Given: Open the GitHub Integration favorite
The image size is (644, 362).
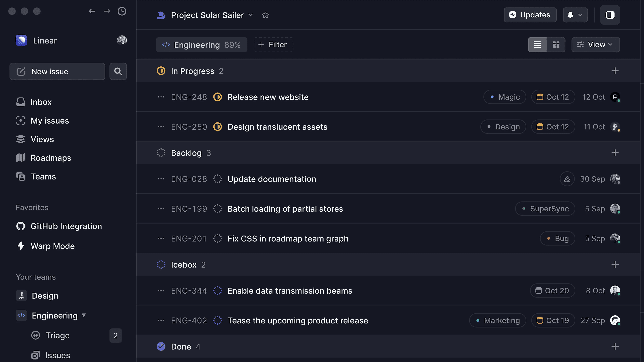Looking at the screenshot, I should 59,226.
